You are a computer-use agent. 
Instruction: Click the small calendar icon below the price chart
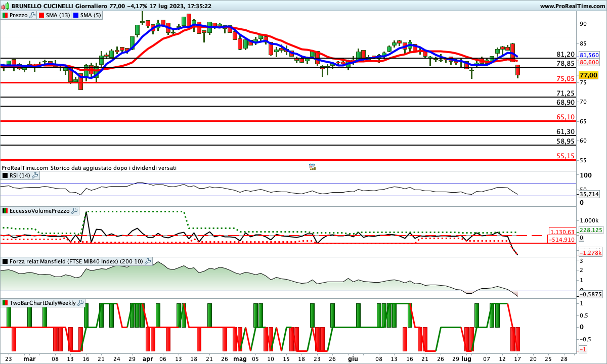point(312,167)
